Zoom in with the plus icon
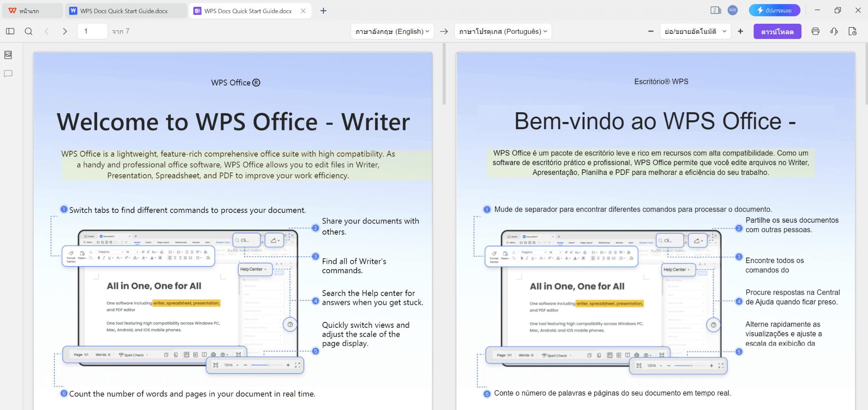This screenshot has width=868, height=410. pyautogui.click(x=740, y=31)
